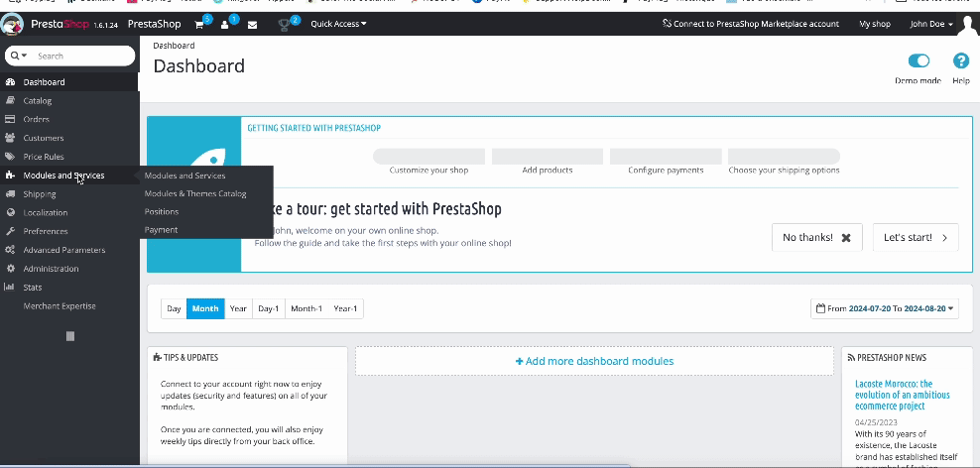Click the Stats bar chart icon
Image resolution: width=980 pixels, height=468 pixels.
[x=10, y=288]
